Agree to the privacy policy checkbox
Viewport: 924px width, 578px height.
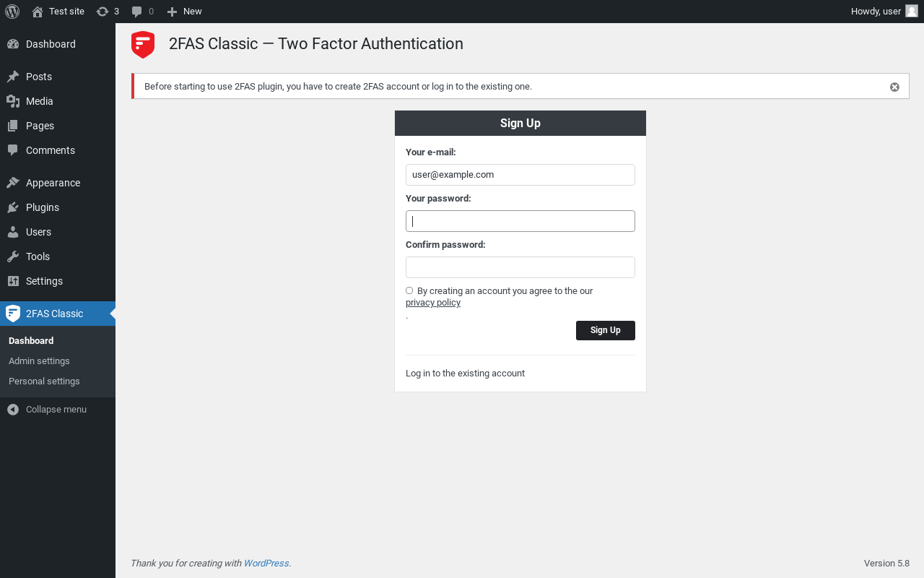pos(409,290)
